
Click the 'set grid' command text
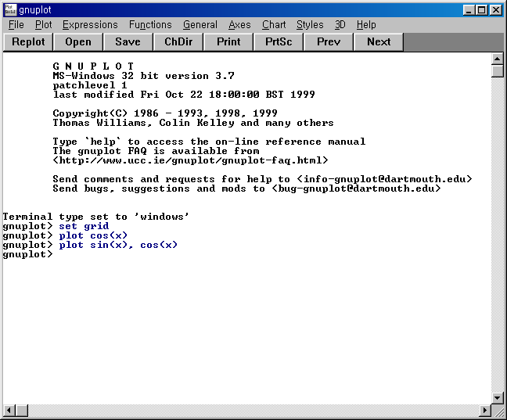click(84, 226)
